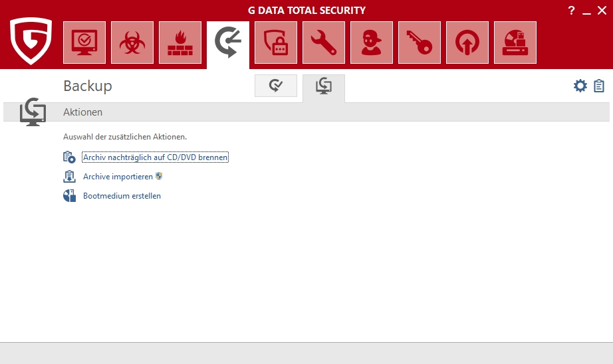Open the Parental controls child icon
Screen dimensions: 613x364
pos(372,43)
